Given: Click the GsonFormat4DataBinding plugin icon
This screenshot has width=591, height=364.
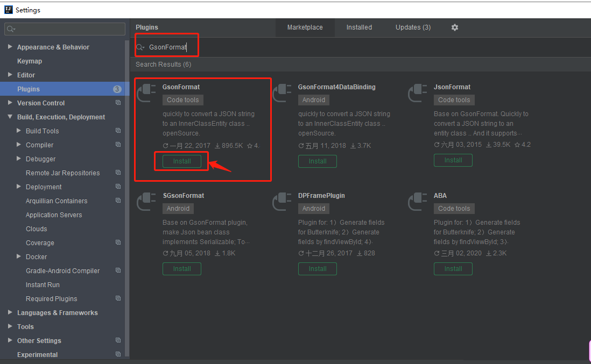Looking at the screenshot, I should tap(282, 94).
